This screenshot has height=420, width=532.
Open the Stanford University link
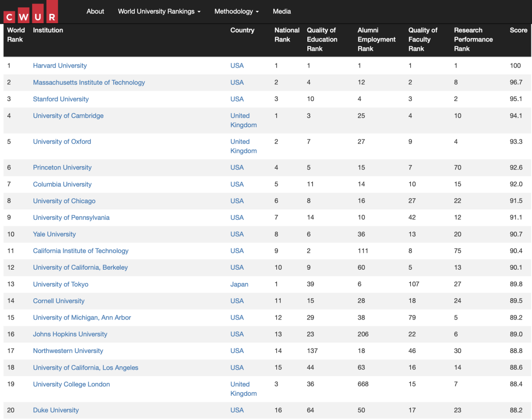[61, 99]
